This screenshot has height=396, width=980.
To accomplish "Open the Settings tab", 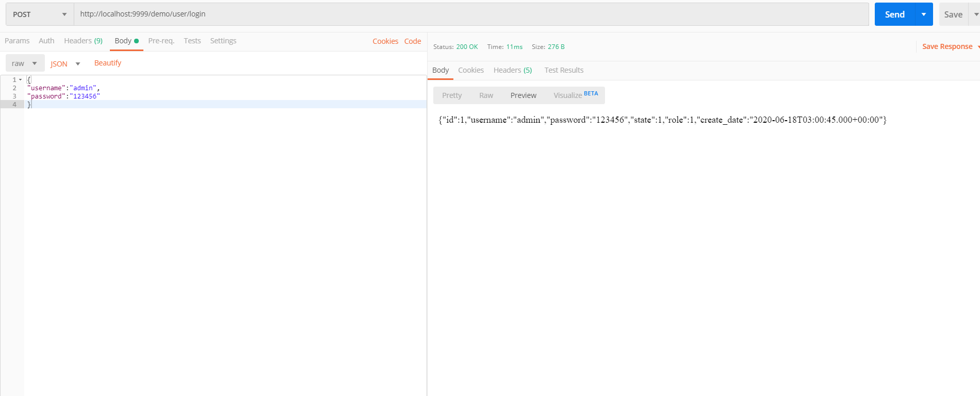I will pyautogui.click(x=223, y=41).
